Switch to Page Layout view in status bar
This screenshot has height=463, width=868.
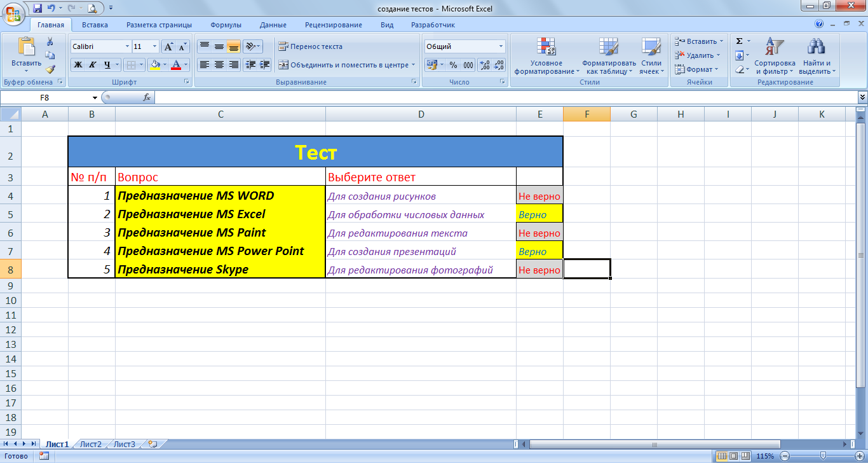click(x=733, y=456)
